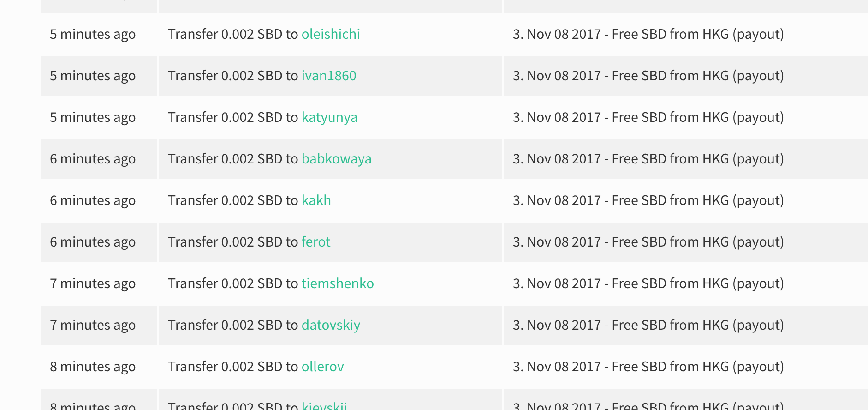Visit the ollerov account link

[x=323, y=367]
